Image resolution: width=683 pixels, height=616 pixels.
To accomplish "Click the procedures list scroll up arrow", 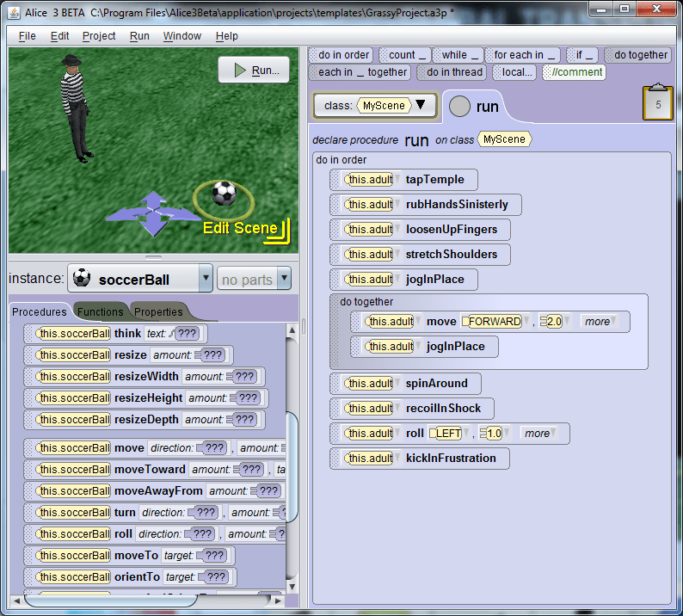I will coord(292,330).
